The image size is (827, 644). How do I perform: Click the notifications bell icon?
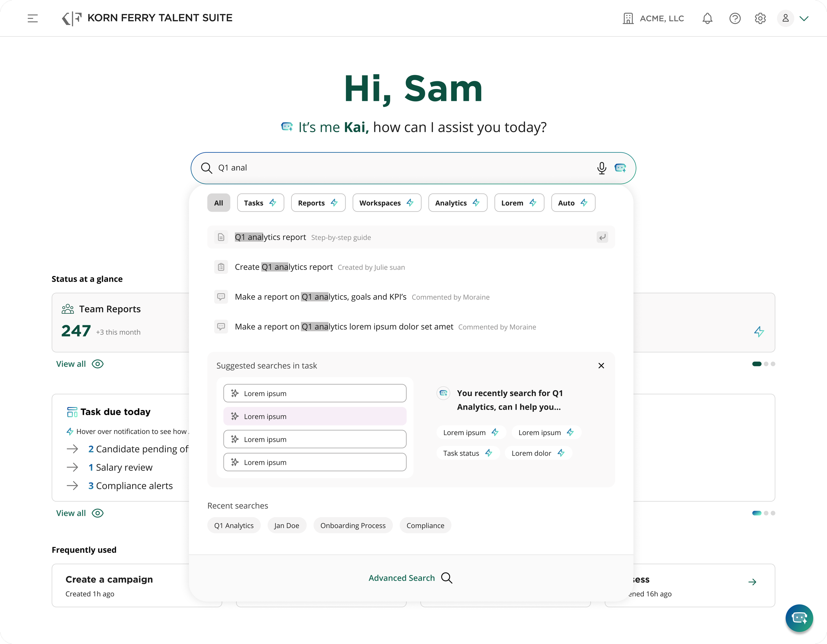pyautogui.click(x=707, y=18)
